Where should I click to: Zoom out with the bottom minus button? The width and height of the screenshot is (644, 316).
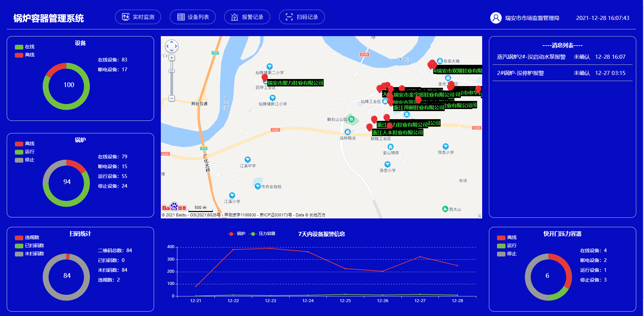172,98
